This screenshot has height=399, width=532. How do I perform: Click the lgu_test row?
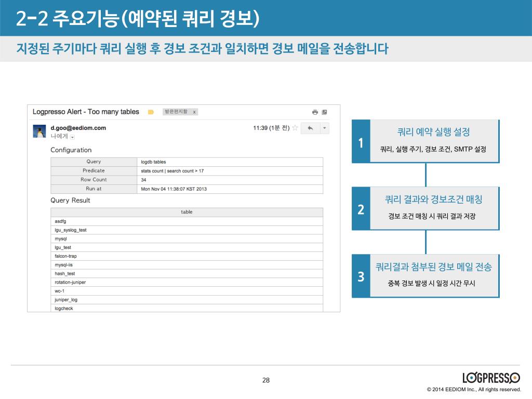click(187, 247)
